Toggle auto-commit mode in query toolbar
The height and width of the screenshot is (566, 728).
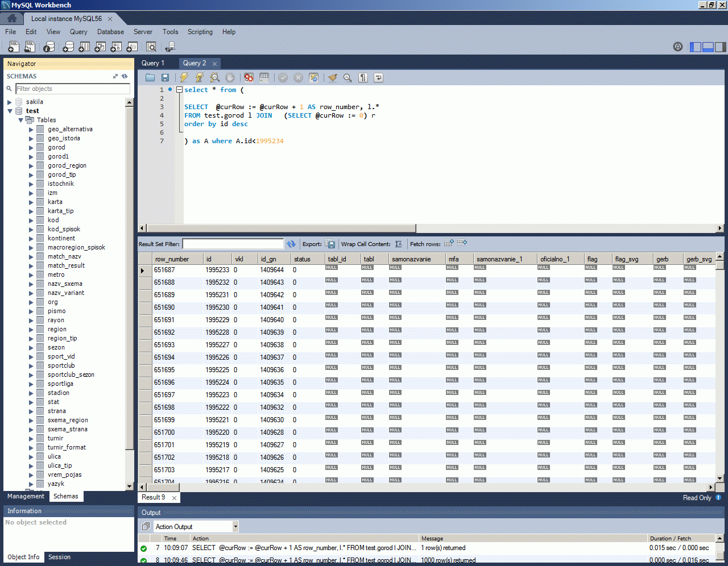313,78
